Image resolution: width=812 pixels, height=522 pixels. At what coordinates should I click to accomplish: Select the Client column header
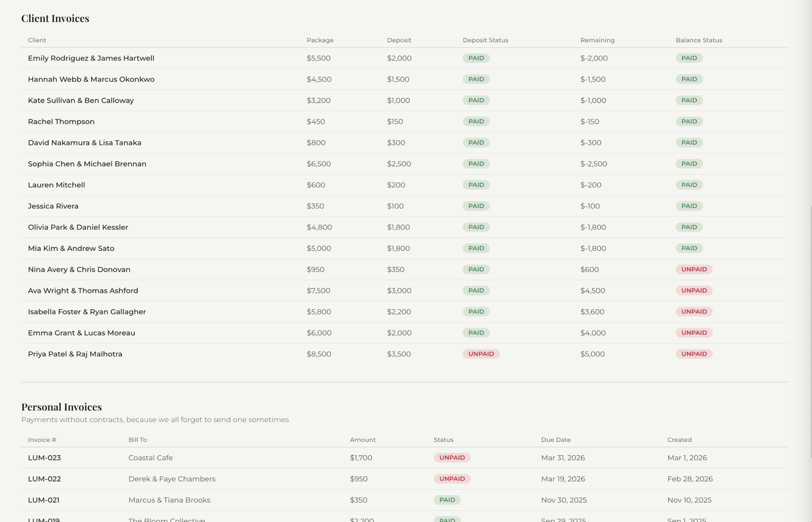point(37,40)
